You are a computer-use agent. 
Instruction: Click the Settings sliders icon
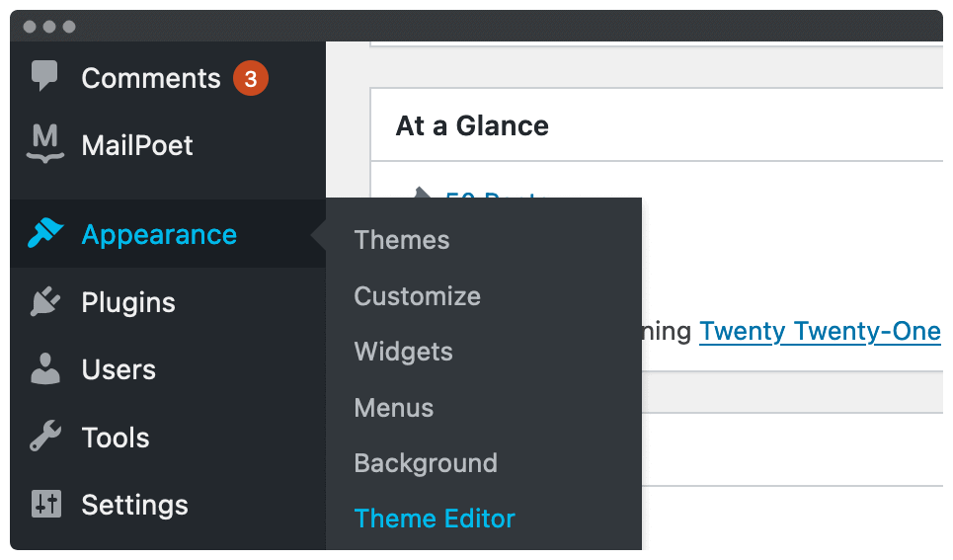coord(46,504)
